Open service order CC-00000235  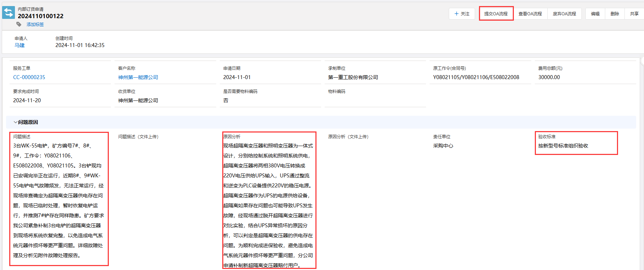29,77
